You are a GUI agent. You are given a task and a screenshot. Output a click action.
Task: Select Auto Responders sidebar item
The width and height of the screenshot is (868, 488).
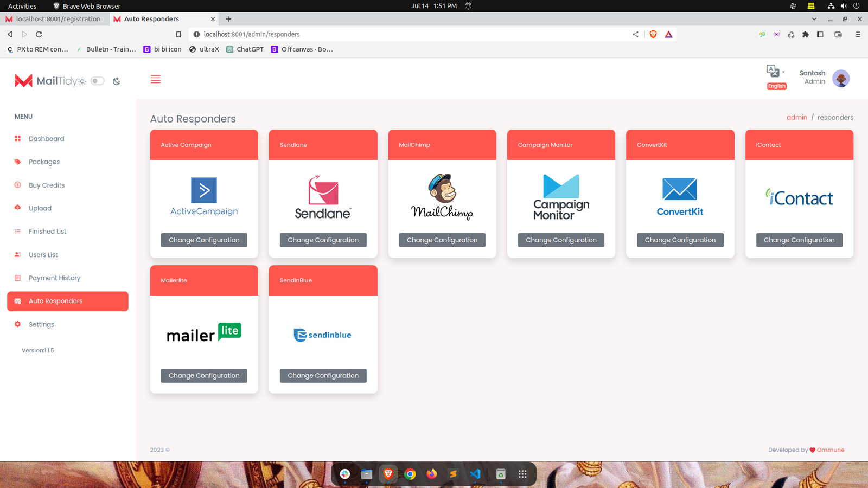(68, 301)
